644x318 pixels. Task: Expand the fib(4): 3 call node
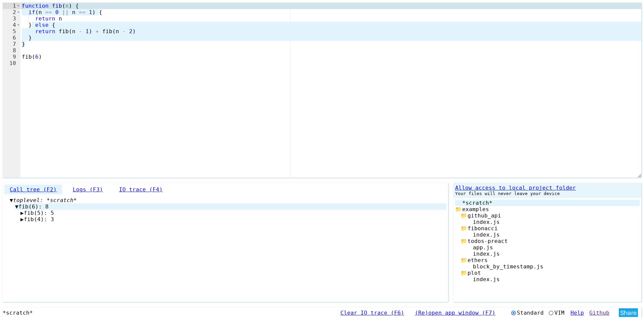click(x=22, y=219)
